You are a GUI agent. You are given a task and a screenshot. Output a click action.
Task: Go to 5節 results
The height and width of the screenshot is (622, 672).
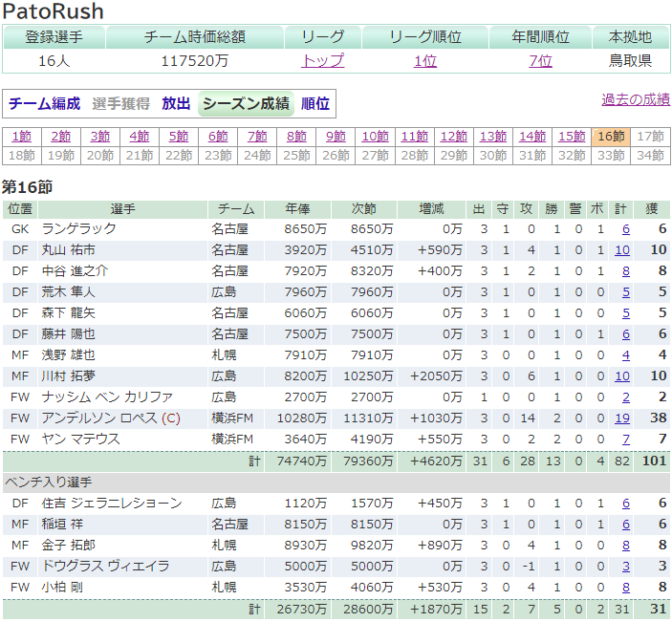179,137
